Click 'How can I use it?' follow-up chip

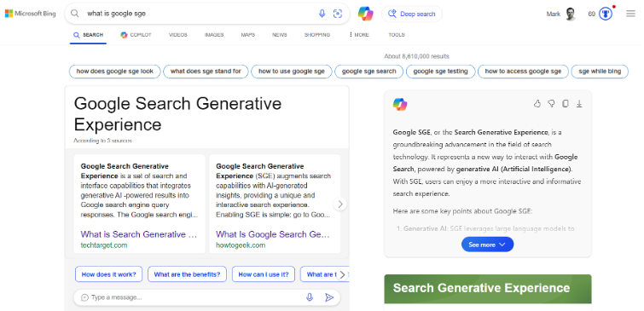pos(264,274)
